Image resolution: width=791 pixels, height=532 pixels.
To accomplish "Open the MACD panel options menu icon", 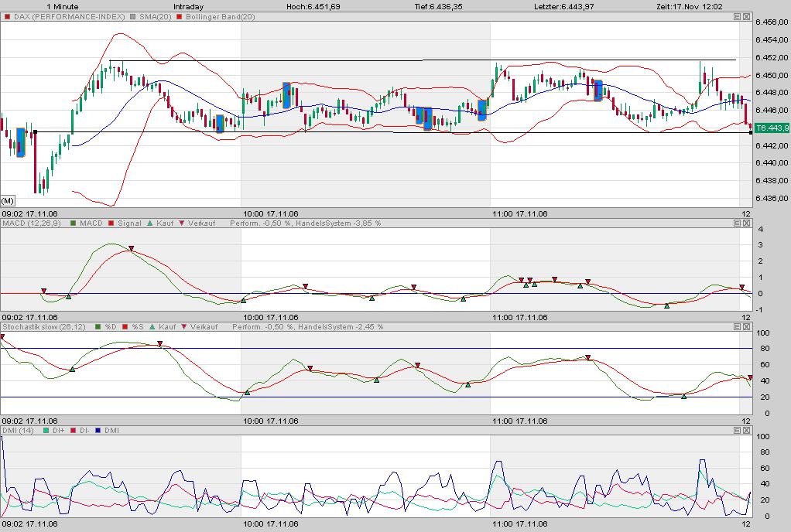I will point(737,223).
